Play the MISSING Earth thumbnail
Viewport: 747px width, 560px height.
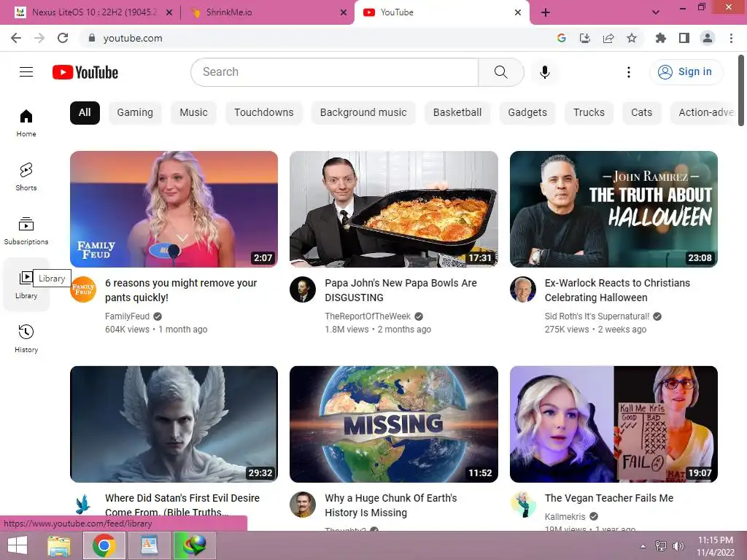tap(393, 424)
